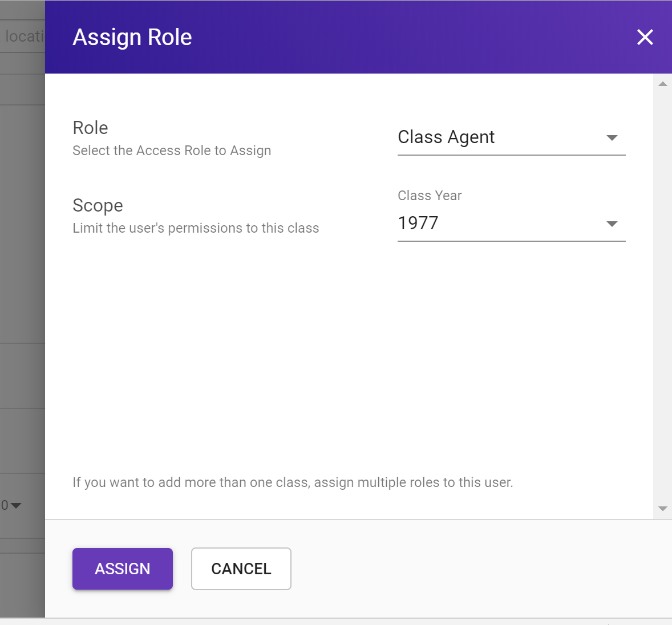Click the scrollbar up arrow in dialog

point(662,84)
